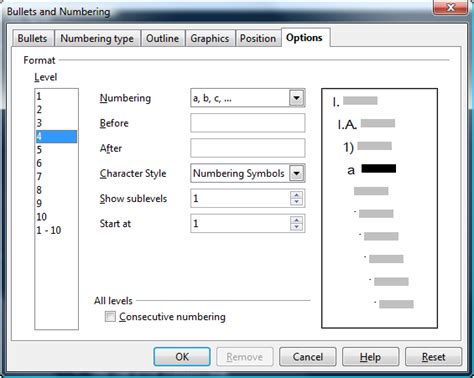Go to the Outline tab
The height and width of the screenshot is (378, 474).
point(162,38)
